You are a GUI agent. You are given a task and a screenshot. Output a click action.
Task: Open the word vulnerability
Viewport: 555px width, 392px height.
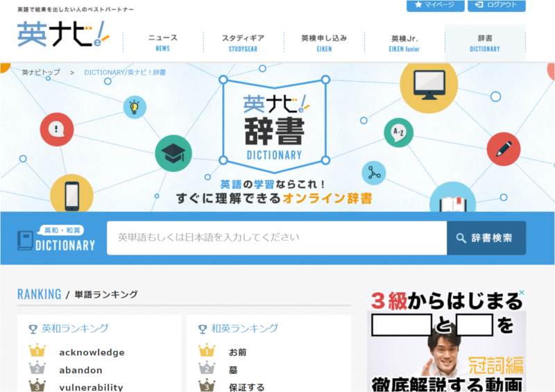pos(91,387)
